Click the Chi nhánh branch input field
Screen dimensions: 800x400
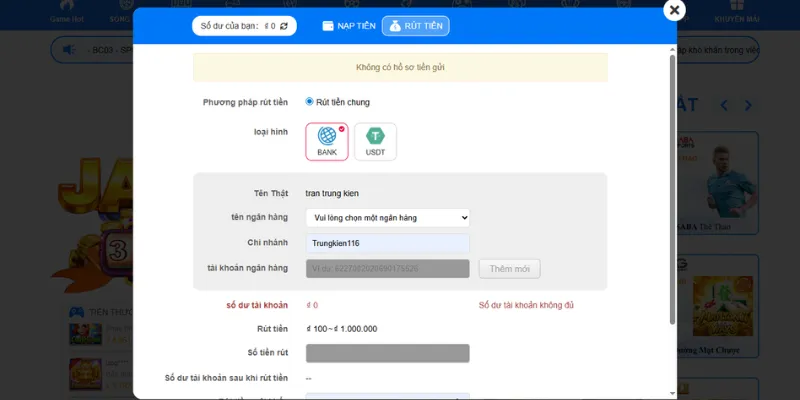click(387, 243)
